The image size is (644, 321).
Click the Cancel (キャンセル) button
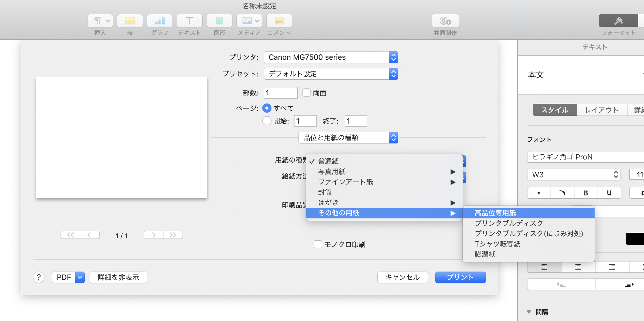pos(402,277)
